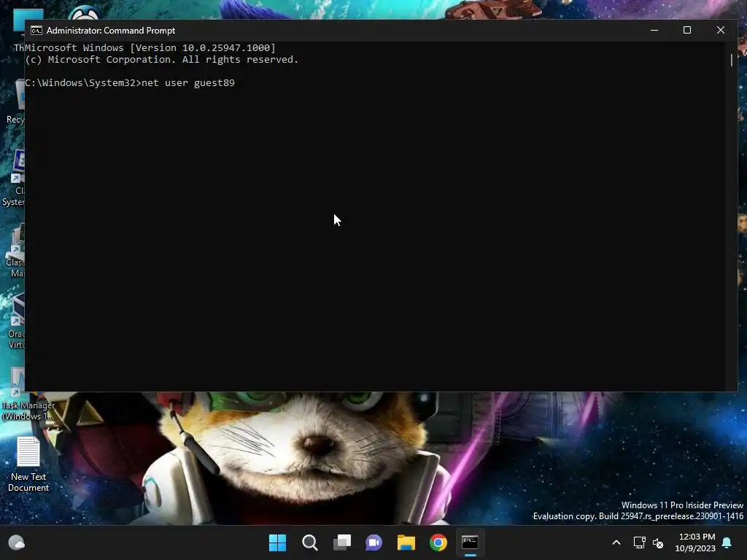Click the Command Prompt vertical scrollbar thumb
The height and width of the screenshot is (560, 747).
[x=732, y=60]
